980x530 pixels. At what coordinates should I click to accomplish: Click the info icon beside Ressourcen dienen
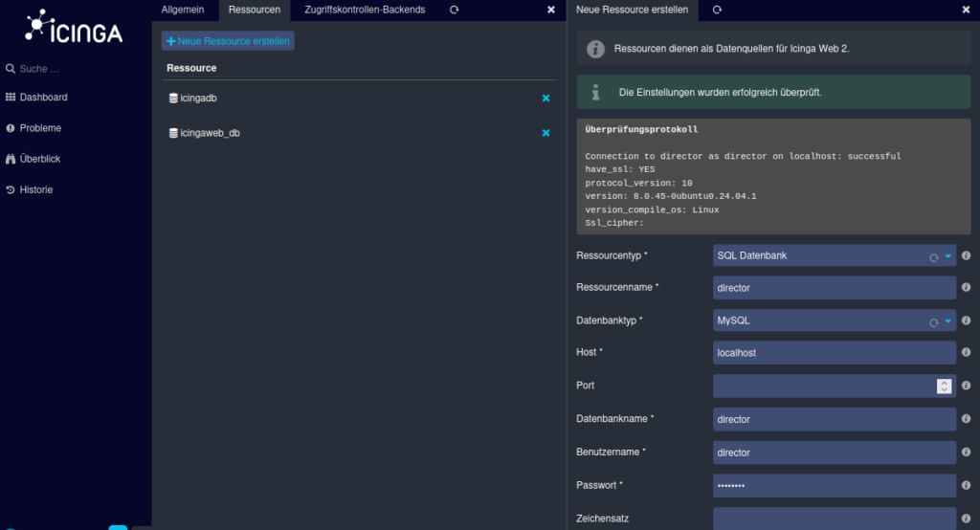[595, 49]
